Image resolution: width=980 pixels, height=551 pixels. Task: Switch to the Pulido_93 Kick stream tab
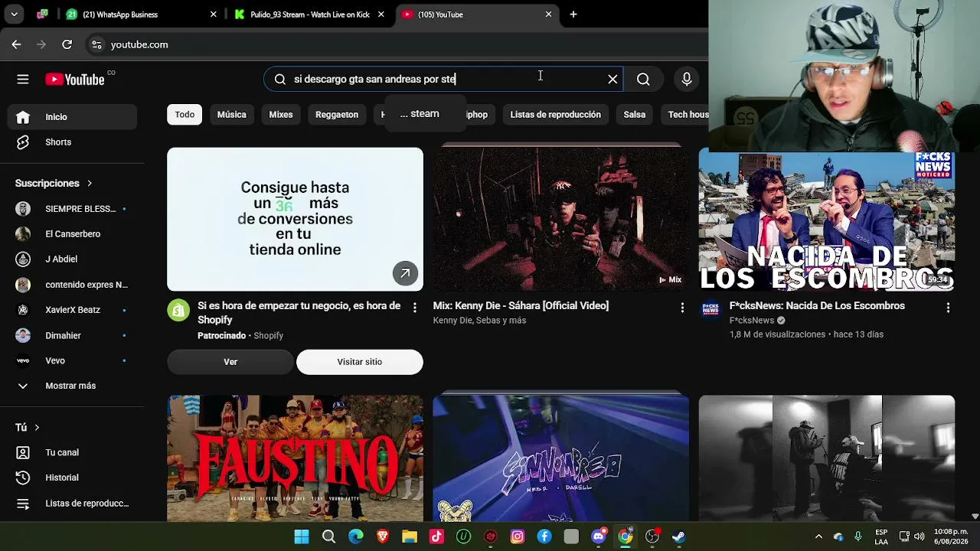pos(309,14)
